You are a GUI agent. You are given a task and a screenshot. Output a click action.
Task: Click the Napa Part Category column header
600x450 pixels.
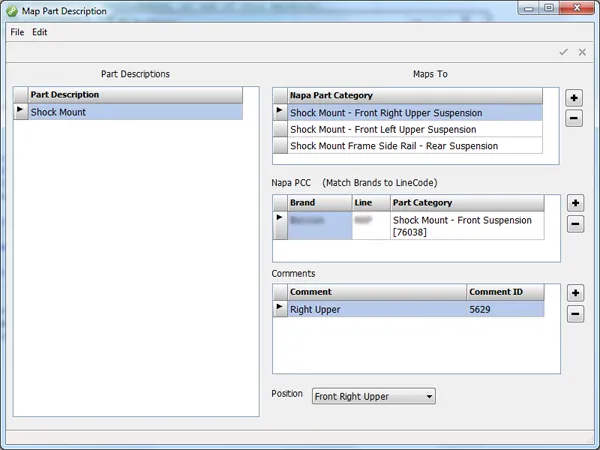414,96
